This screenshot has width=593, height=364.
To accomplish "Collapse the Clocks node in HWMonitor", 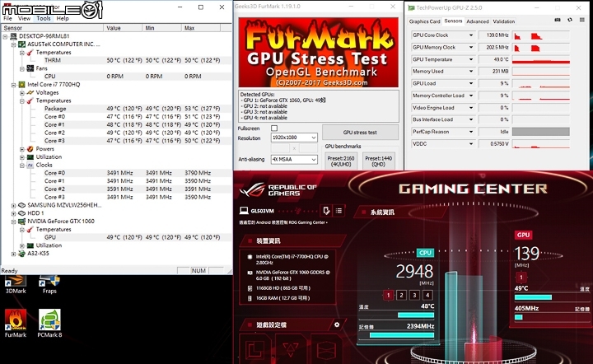I will (x=22, y=166).
